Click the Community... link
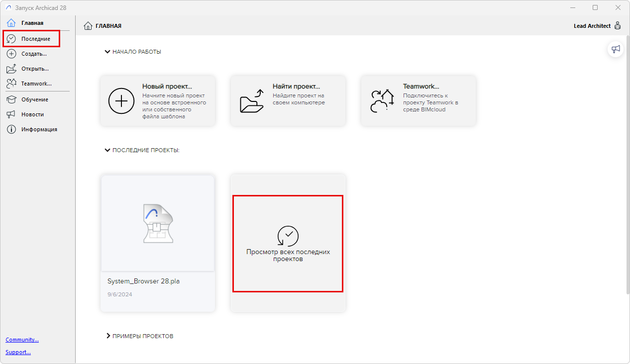 (22, 340)
